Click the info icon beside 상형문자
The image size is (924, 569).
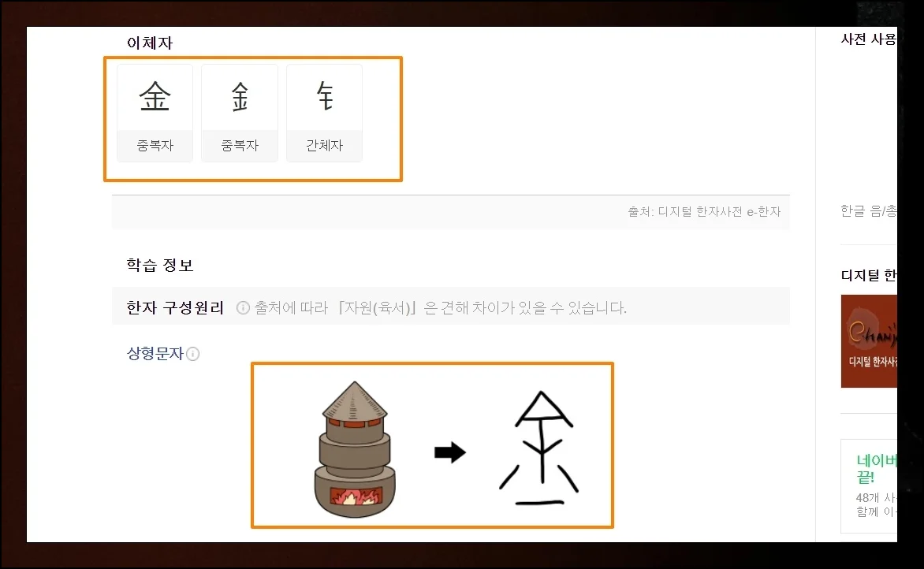pyautogui.click(x=192, y=354)
